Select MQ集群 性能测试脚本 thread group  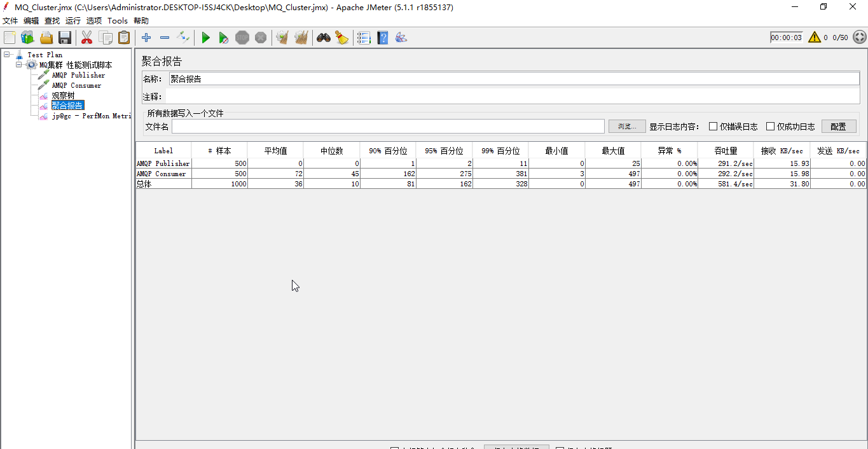pyautogui.click(x=76, y=65)
